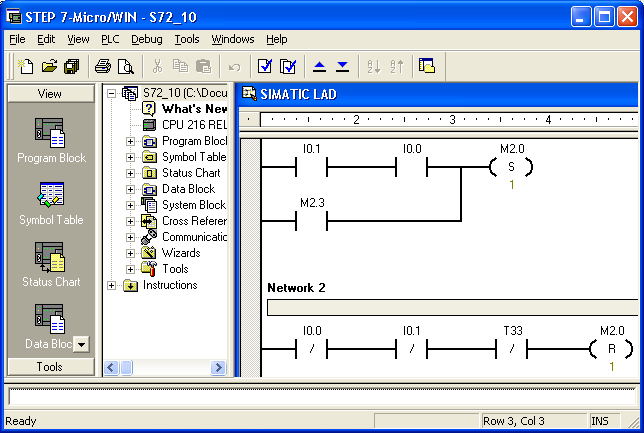Screen dimensions: 644x433
Task: Select the What's New tree item
Action: coord(194,109)
